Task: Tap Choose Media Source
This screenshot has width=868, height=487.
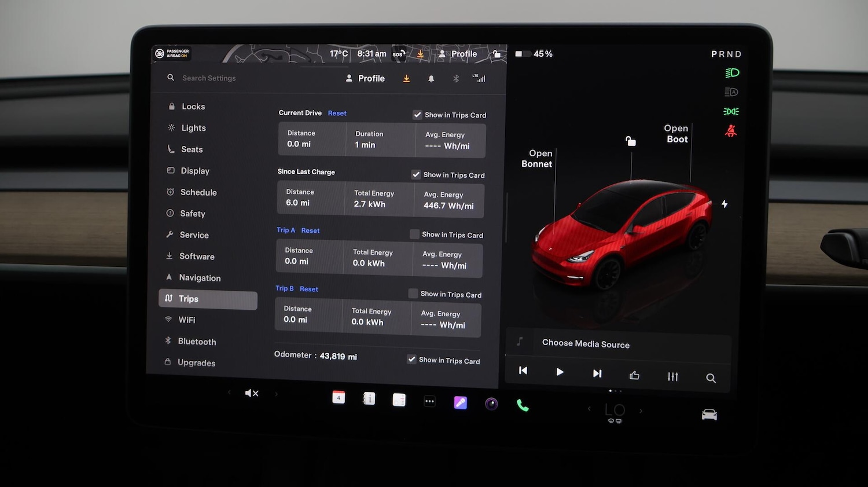Action: (x=586, y=343)
